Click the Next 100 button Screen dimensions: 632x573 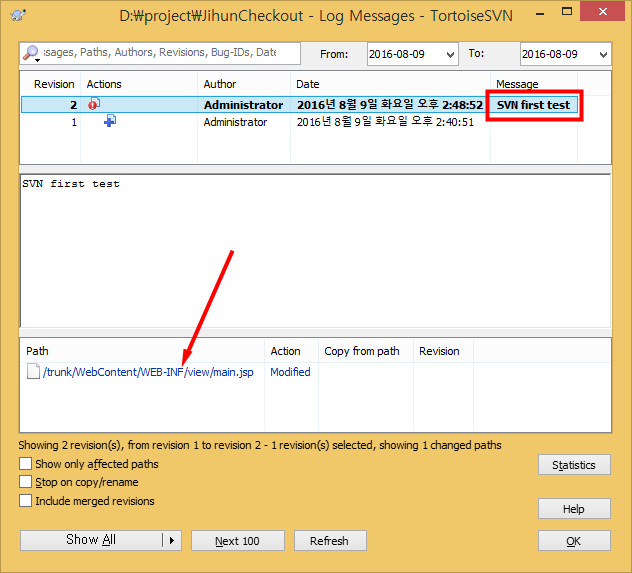(237, 540)
